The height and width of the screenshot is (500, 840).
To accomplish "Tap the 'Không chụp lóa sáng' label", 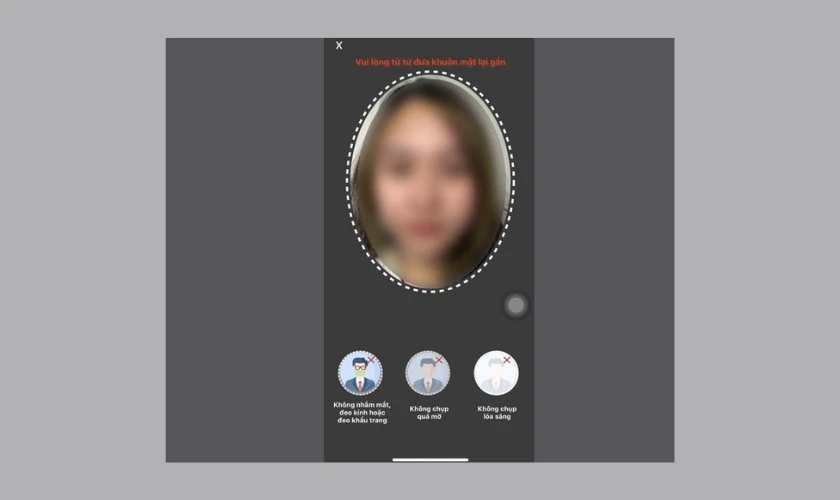I will 496,412.
